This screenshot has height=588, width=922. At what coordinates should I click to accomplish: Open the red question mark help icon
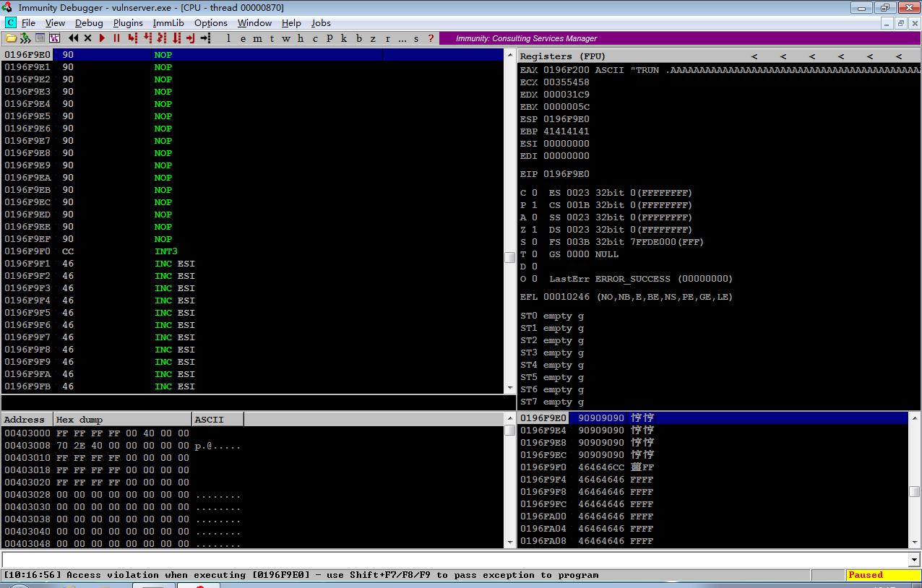click(431, 38)
